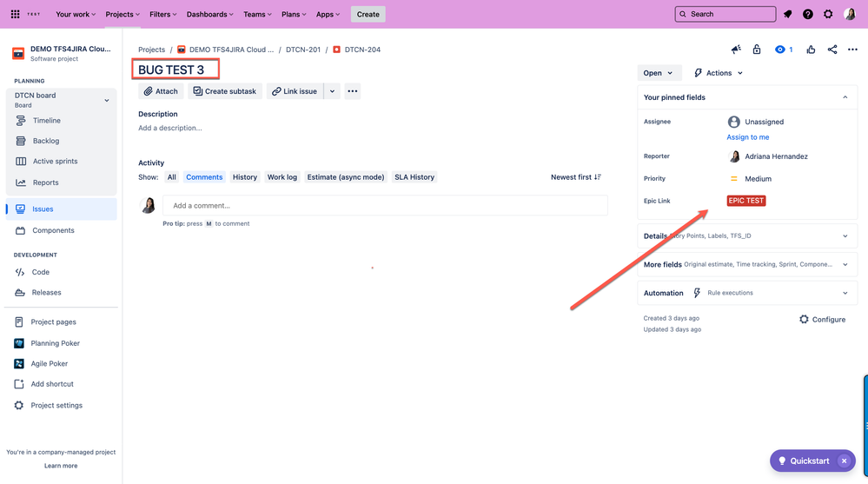The image size is (868, 484).
Task: Select Issues in the sidebar
Action: (x=61, y=209)
